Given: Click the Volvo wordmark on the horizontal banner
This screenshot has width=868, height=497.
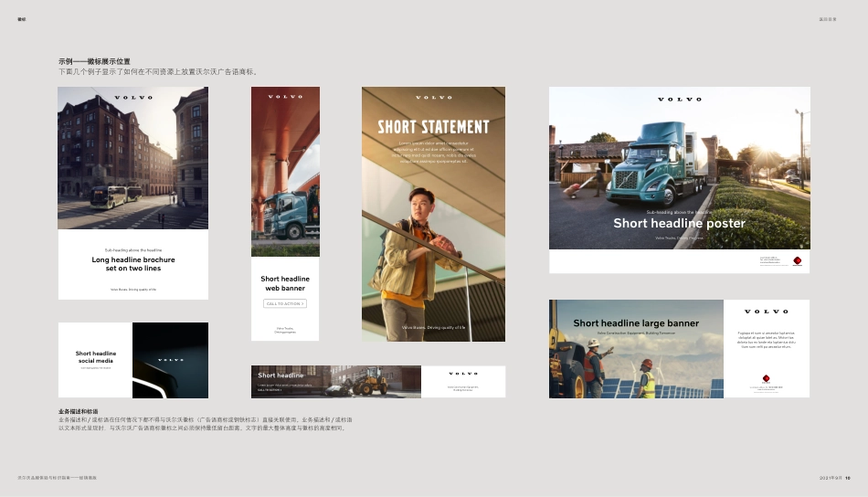Looking at the screenshot, I should [463, 374].
